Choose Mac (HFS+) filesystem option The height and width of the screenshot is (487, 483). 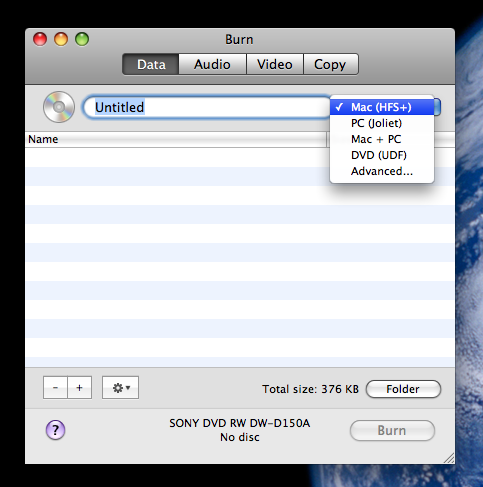coord(382,107)
